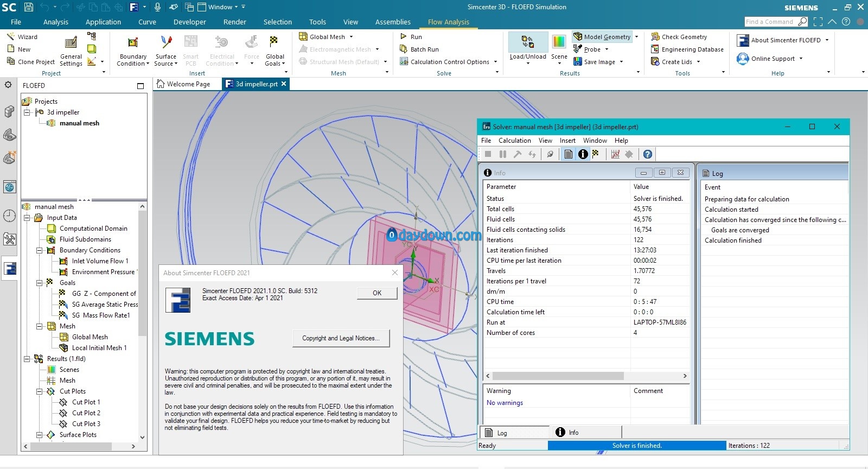Open the Global Mesh dropdown arrow
This screenshot has height=469, width=868.
[x=351, y=37]
